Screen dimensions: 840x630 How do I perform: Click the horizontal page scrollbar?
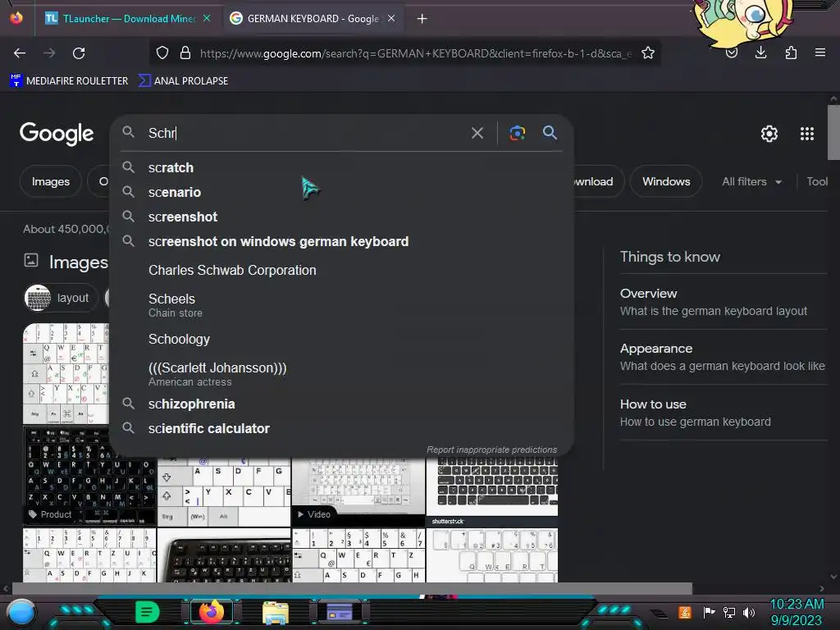(352, 588)
